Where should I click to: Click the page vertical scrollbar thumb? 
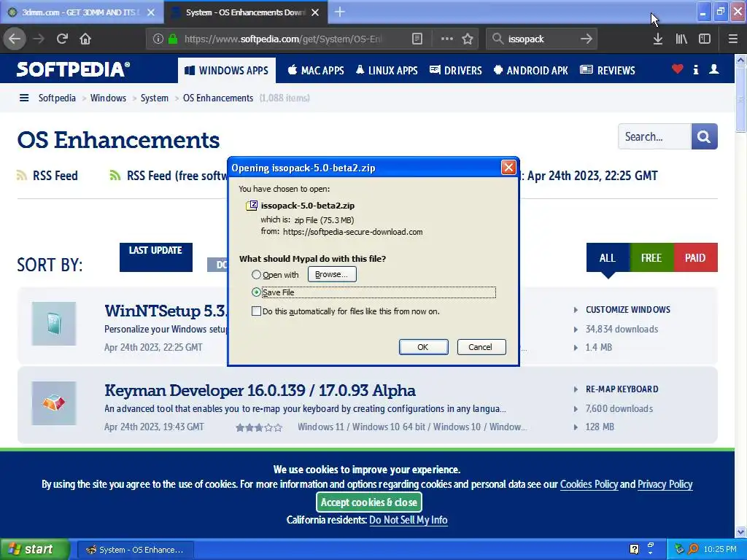(x=740, y=99)
